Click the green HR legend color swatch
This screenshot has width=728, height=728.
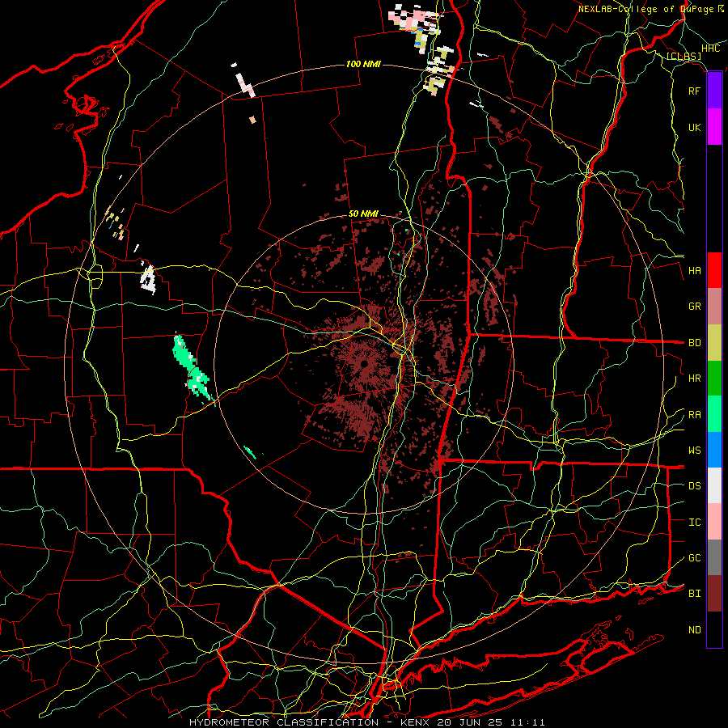tap(714, 379)
